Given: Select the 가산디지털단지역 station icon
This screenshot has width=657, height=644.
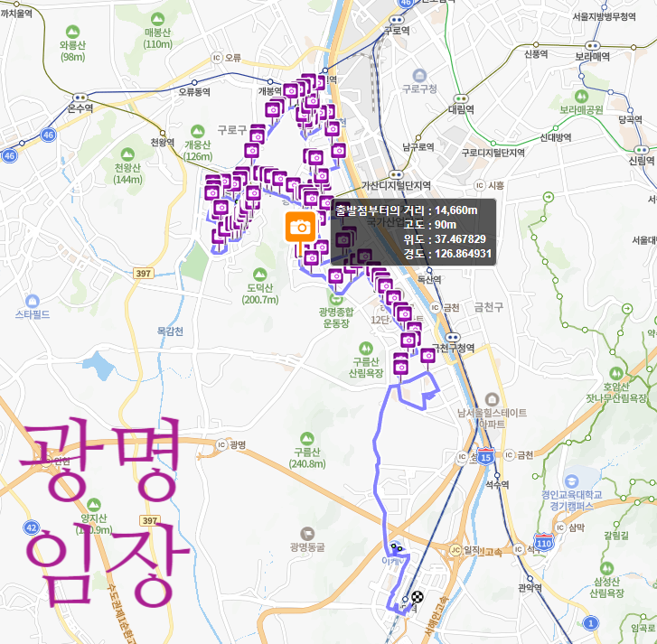Looking at the screenshot, I should point(396,174).
